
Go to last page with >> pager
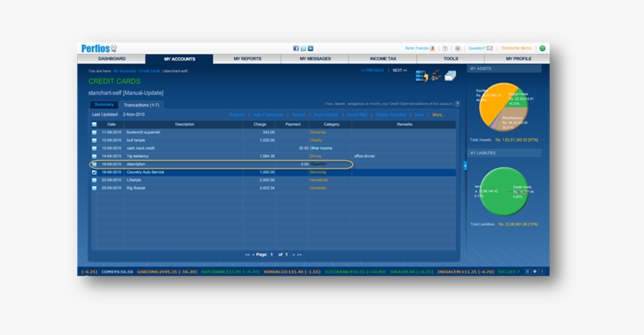point(299,255)
